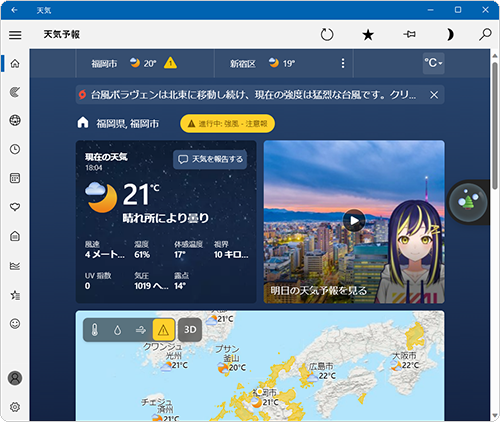
Task: Click the 福岡市 21°C map marker
Action: click(265, 398)
